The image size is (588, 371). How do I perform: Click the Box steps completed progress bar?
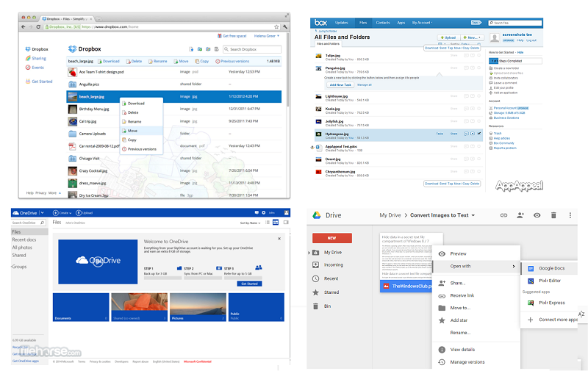click(x=515, y=61)
